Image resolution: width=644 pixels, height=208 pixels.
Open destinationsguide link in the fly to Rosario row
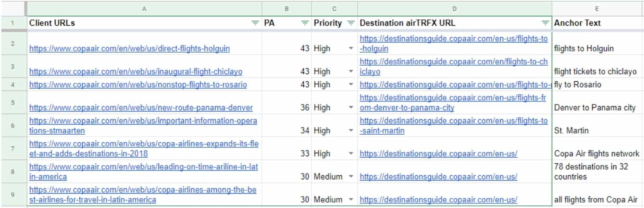pos(455,85)
